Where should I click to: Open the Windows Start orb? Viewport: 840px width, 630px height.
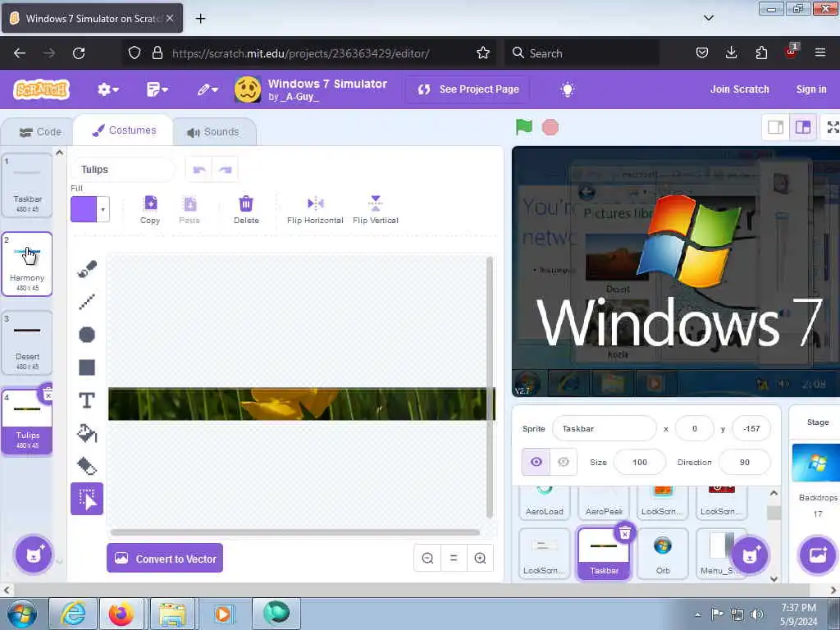click(x=22, y=614)
